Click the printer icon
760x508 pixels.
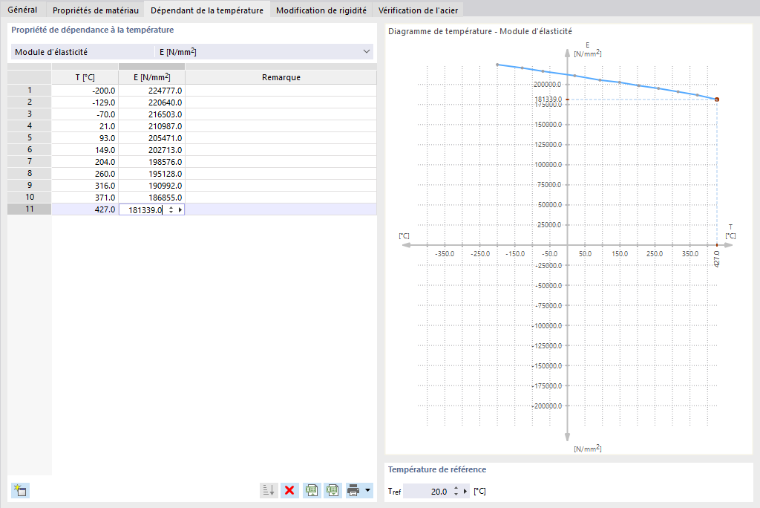coord(353,490)
